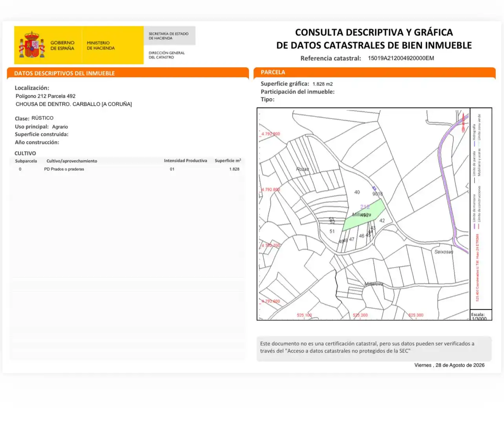Select reference value 15019A212004920000EM
The image size is (504, 424).
click(x=401, y=58)
